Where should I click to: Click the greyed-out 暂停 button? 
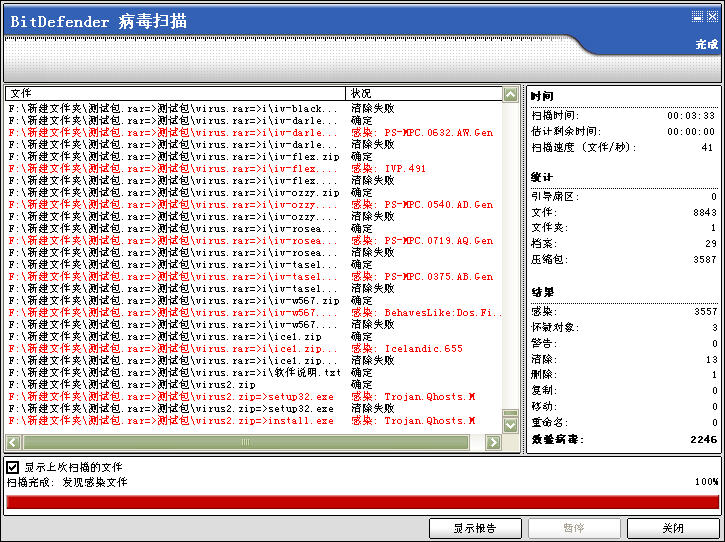(574, 528)
